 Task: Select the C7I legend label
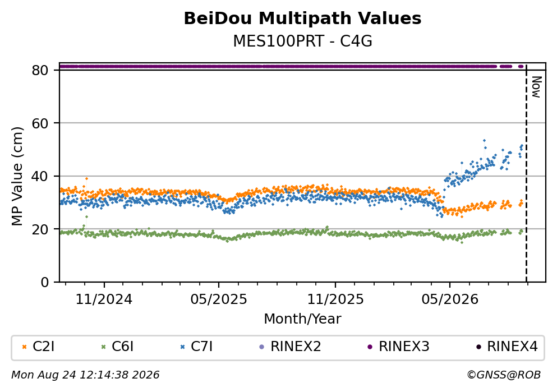(202, 347)
